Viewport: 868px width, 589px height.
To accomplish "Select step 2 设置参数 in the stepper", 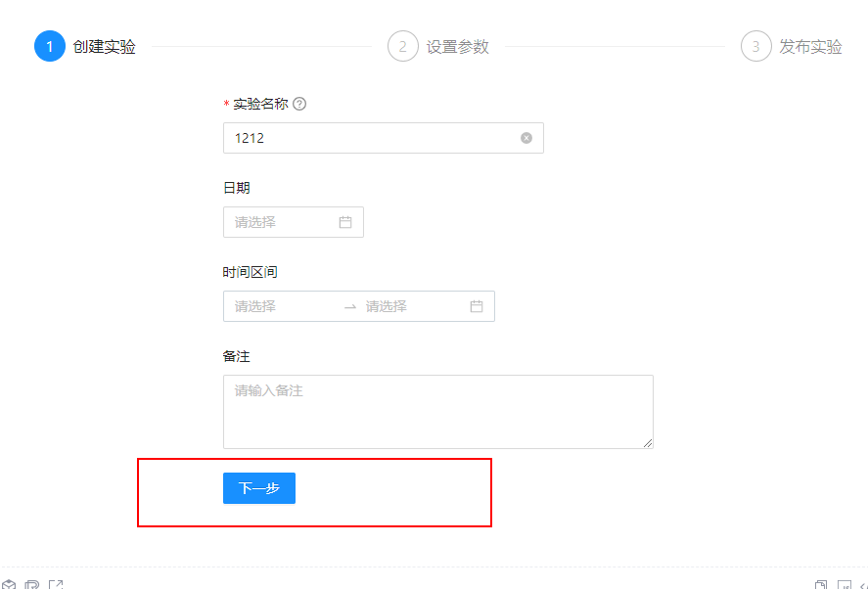I will click(438, 46).
